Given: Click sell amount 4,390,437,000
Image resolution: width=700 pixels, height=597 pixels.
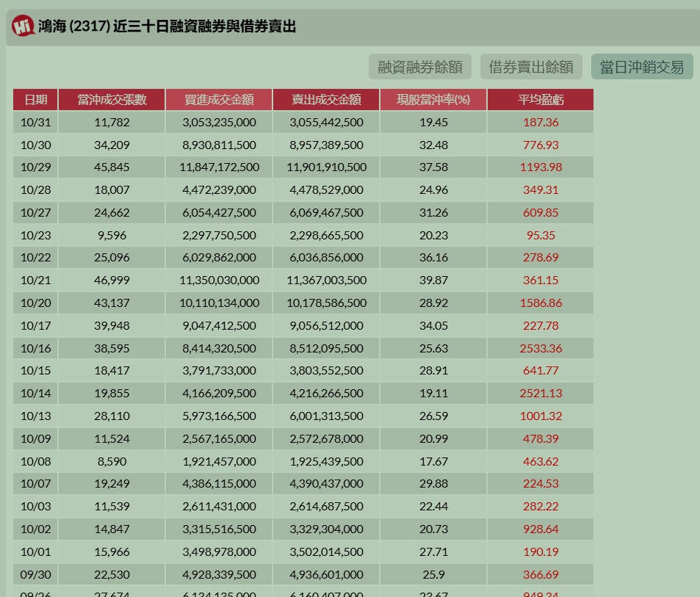Looking at the screenshot, I should pos(326,484).
